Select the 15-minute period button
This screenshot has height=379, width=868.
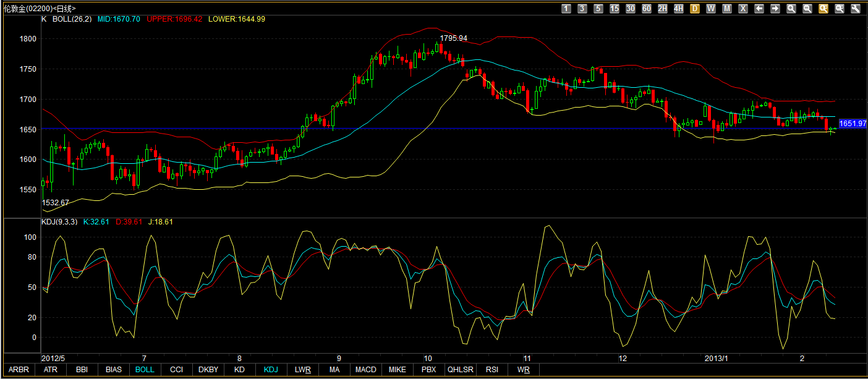615,9
